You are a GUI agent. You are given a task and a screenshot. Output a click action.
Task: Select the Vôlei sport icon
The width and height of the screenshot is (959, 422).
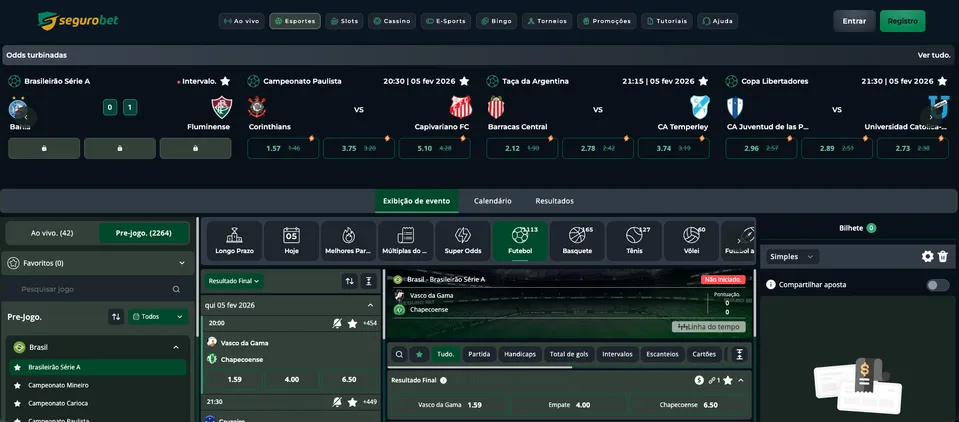coord(691,241)
